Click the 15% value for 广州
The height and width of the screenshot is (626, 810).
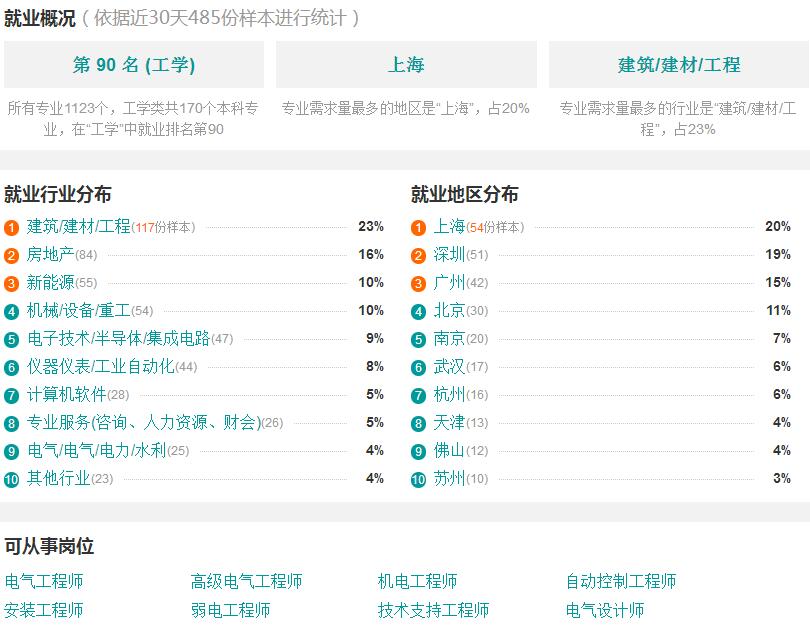tap(778, 282)
